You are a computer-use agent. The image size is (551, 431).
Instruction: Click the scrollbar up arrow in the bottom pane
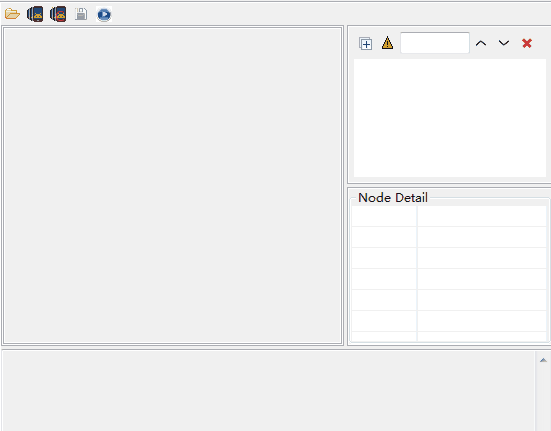[543, 360]
